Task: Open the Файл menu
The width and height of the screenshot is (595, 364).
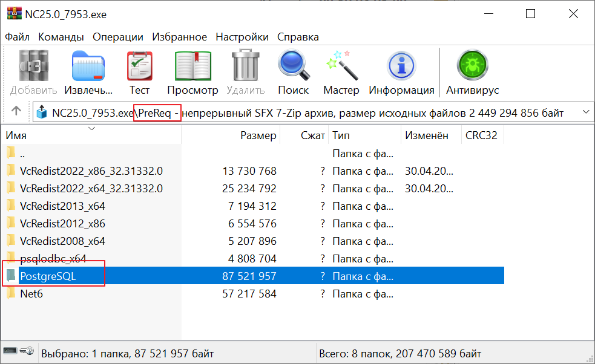Action: 17,37
